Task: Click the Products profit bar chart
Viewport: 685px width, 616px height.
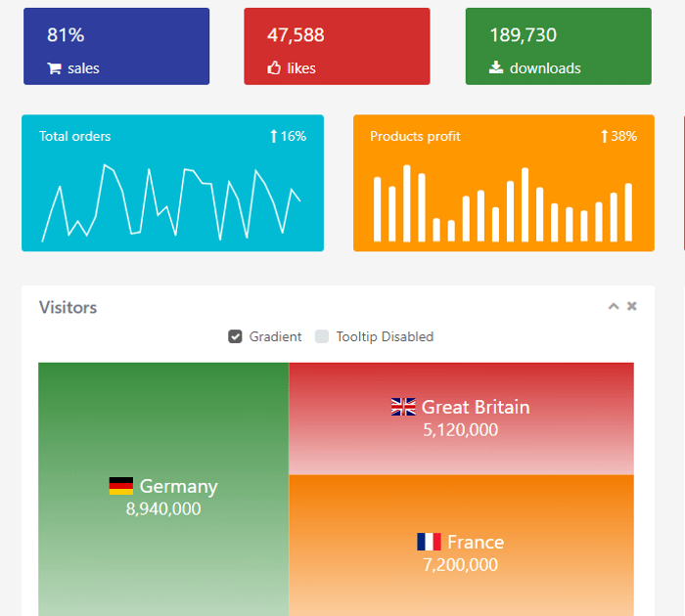Action: pyautogui.click(x=503, y=203)
